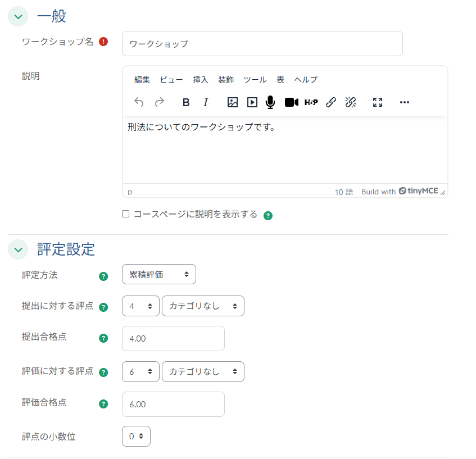Collapse the 評定設定 section
The height and width of the screenshot is (459, 476).
click(18, 249)
